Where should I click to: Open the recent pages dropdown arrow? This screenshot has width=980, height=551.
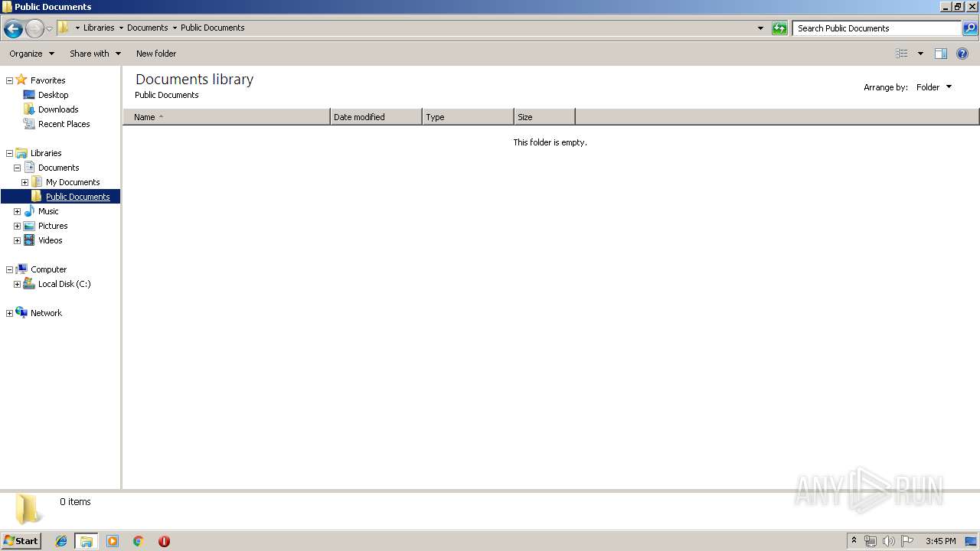pyautogui.click(x=50, y=29)
